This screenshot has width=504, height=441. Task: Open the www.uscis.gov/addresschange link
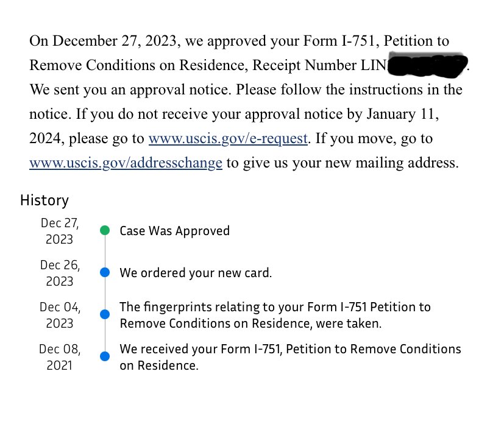(x=126, y=163)
